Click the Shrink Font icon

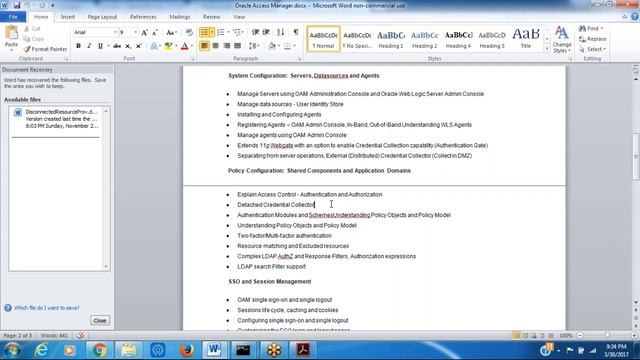(x=155, y=32)
